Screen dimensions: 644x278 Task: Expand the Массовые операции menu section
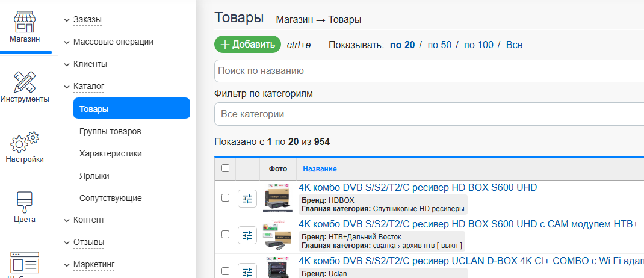point(113,42)
